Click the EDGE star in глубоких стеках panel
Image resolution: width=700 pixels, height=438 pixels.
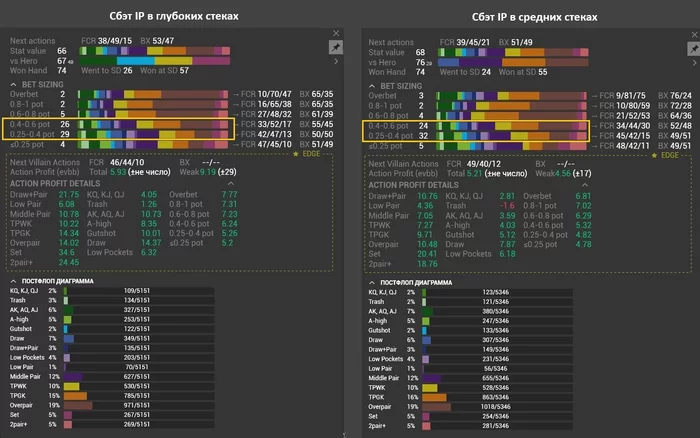(296, 154)
